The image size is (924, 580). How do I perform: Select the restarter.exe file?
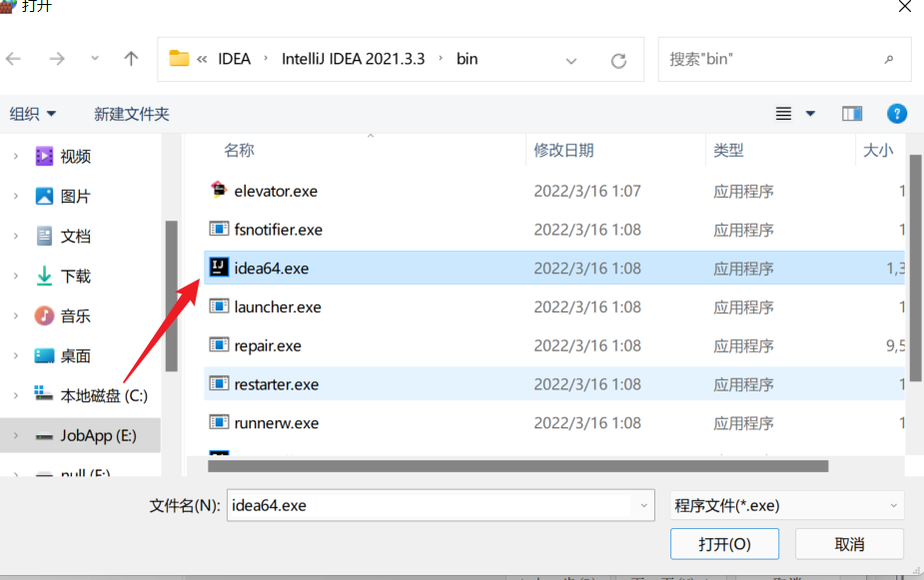[x=554, y=384]
